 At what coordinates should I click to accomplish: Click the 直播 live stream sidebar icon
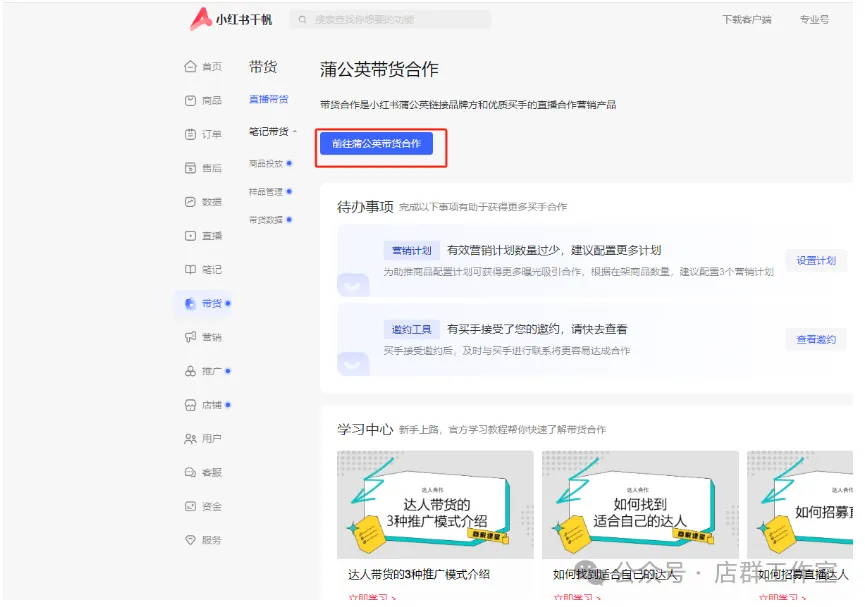click(x=190, y=236)
